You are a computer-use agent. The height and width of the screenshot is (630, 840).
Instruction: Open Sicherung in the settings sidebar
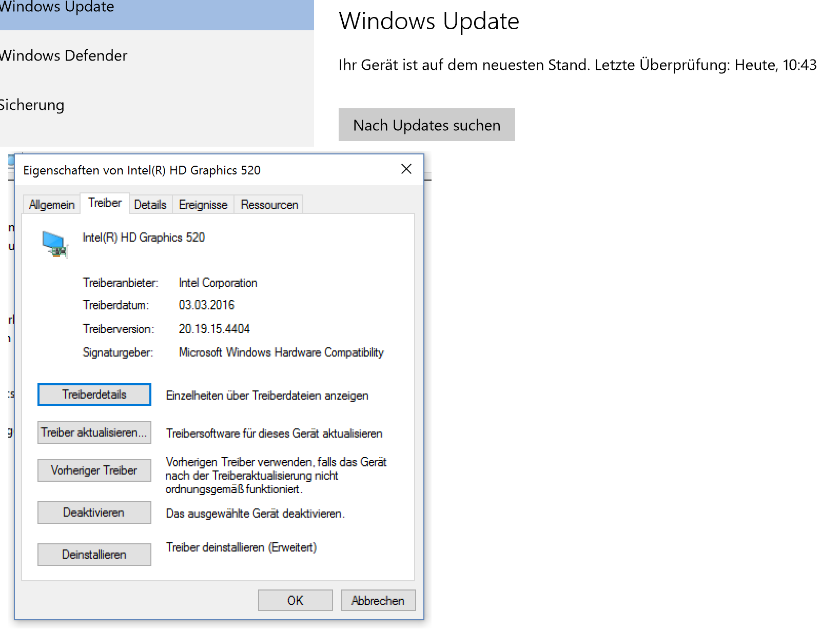pyautogui.click(x=157, y=105)
